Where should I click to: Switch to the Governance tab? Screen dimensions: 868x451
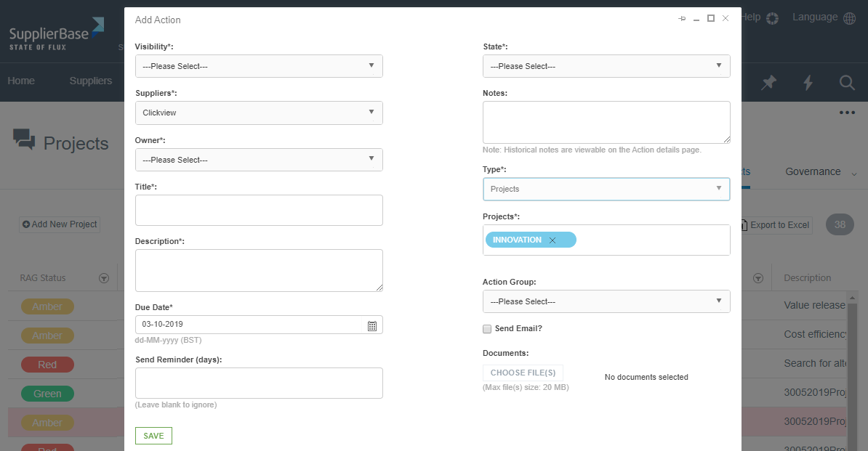[813, 172]
